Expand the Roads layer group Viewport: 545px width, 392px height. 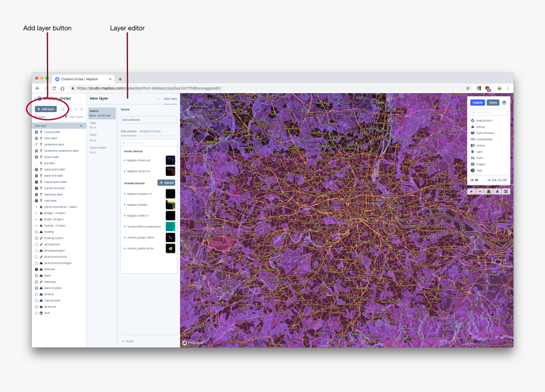pyautogui.click(x=36, y=219)
